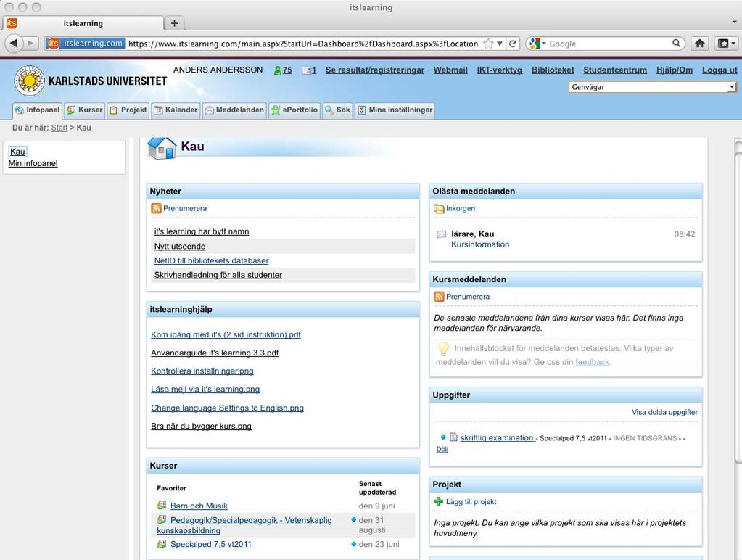Open browser home page via house icon
Screen dimensions: 742x560
700,44
